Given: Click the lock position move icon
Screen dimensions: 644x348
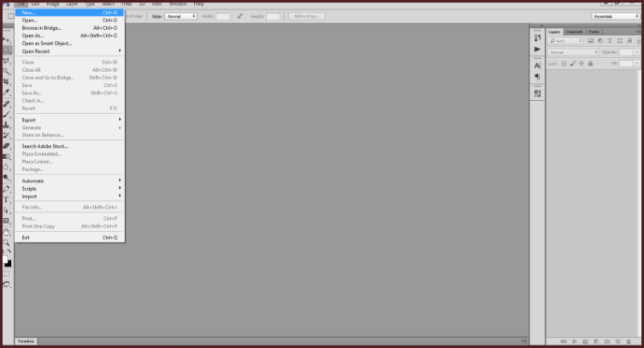Looking at the screenshot, I should click(x=582, y=63).
